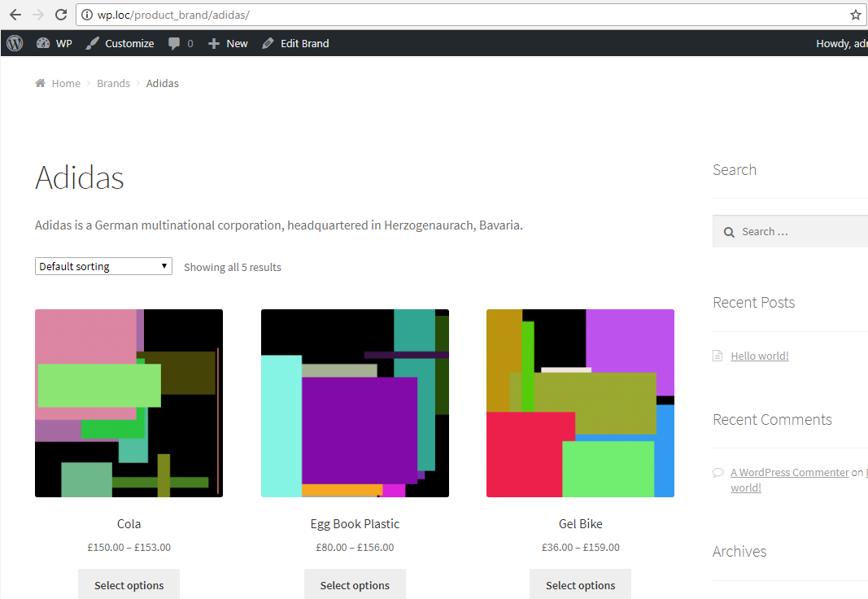Go to Brands breadcrumb link
Viewport: 868px width, 599px height.
[x=113, y=83]
